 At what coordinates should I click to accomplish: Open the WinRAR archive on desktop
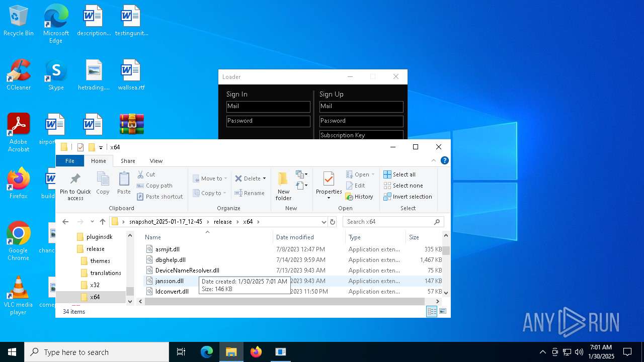tap(132, 125)
